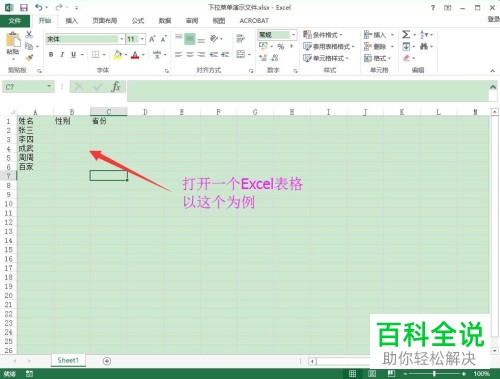The image size is (500, 379).
Task: Open the File tab
Action: coord(15,21)
